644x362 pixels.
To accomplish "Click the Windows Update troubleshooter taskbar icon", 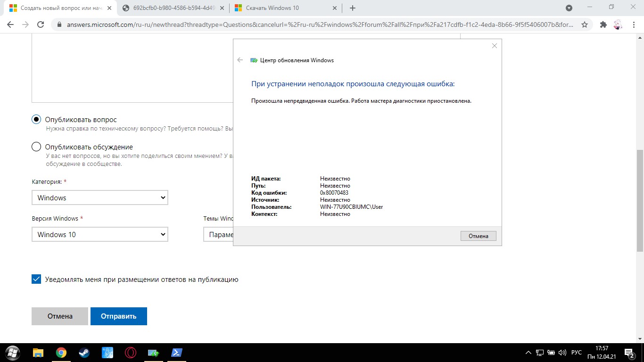I will click(x=154, y=353).
